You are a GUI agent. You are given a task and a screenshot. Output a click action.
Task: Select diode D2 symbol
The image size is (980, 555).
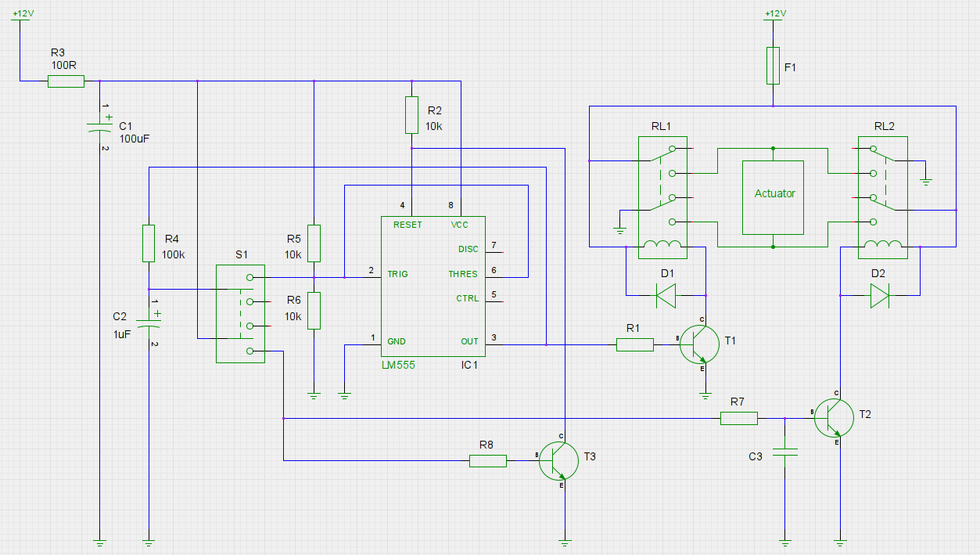pos(880,295)
